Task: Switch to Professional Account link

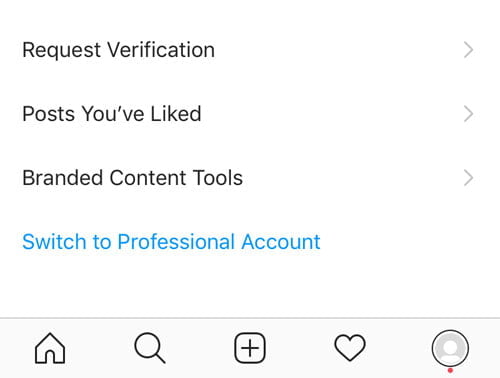Action: [x=171, y=242]
